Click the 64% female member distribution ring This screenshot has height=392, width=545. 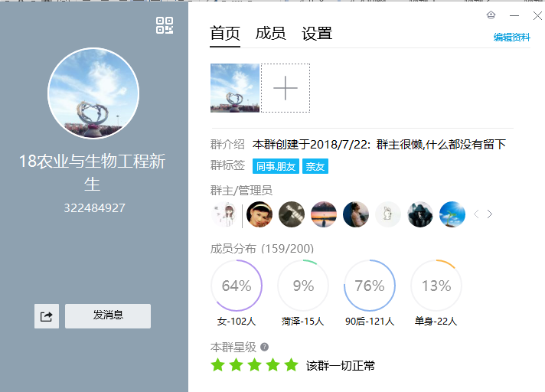(237, 286)
